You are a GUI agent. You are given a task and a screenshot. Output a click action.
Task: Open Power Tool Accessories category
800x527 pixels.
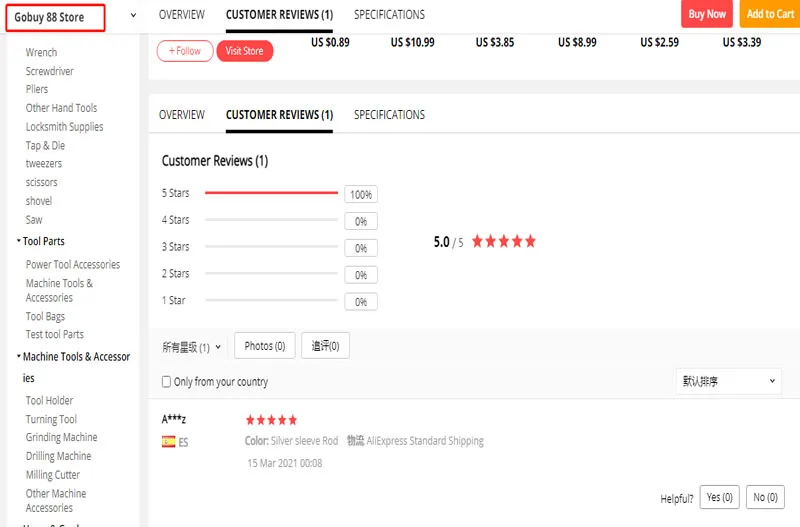[73, 265]
